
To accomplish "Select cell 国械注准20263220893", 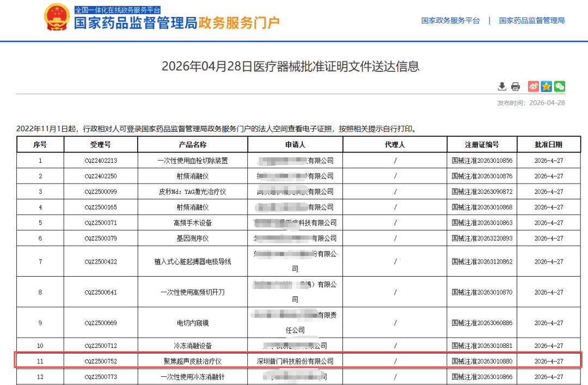I will point(482,239).
